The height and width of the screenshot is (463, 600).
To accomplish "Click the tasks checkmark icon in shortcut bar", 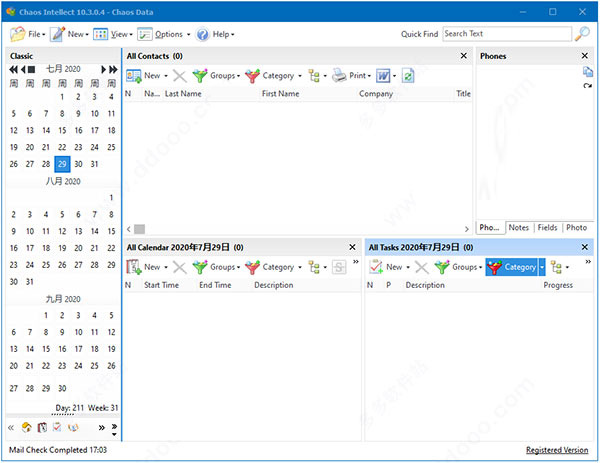I will tap(57, 428).
